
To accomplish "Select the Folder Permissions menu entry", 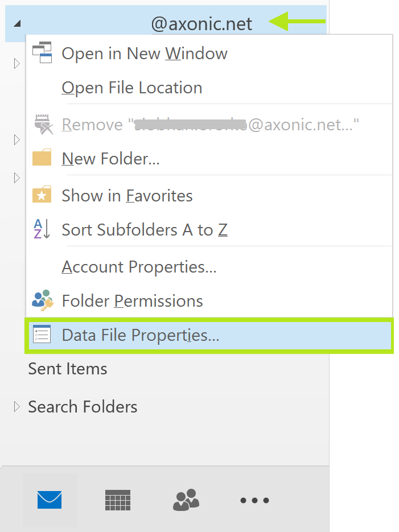I will pos(132,300).
